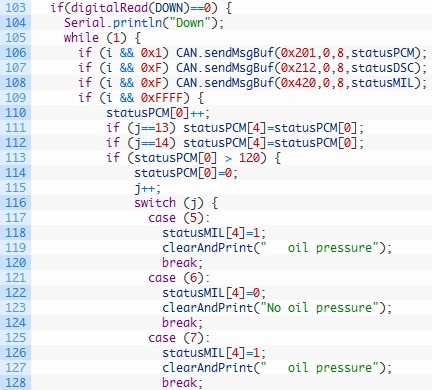Place cursor at statusPCM[0]++ statement
The image size is (432, 390).
tap(158, 113)
